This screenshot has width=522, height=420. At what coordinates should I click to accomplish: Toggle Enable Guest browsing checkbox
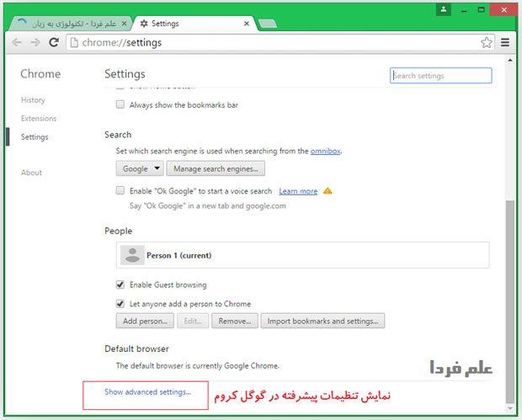click(x=120, y=284)
